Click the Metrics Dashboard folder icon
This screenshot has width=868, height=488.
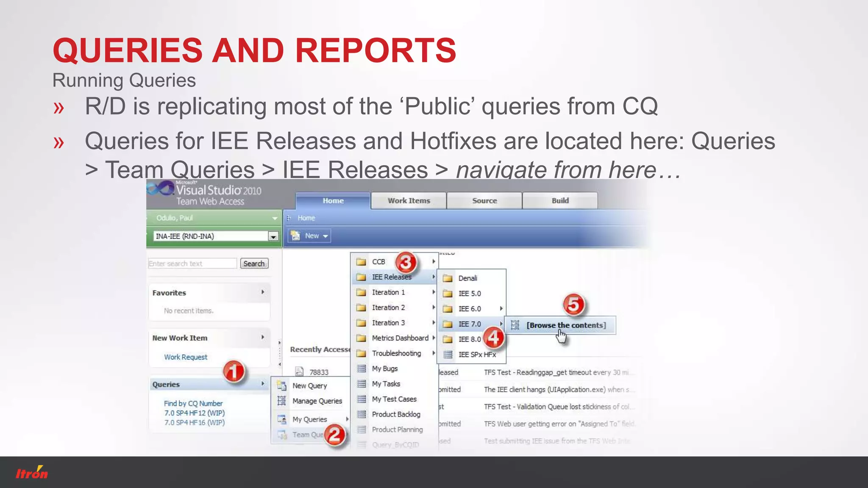coord(361,338)
